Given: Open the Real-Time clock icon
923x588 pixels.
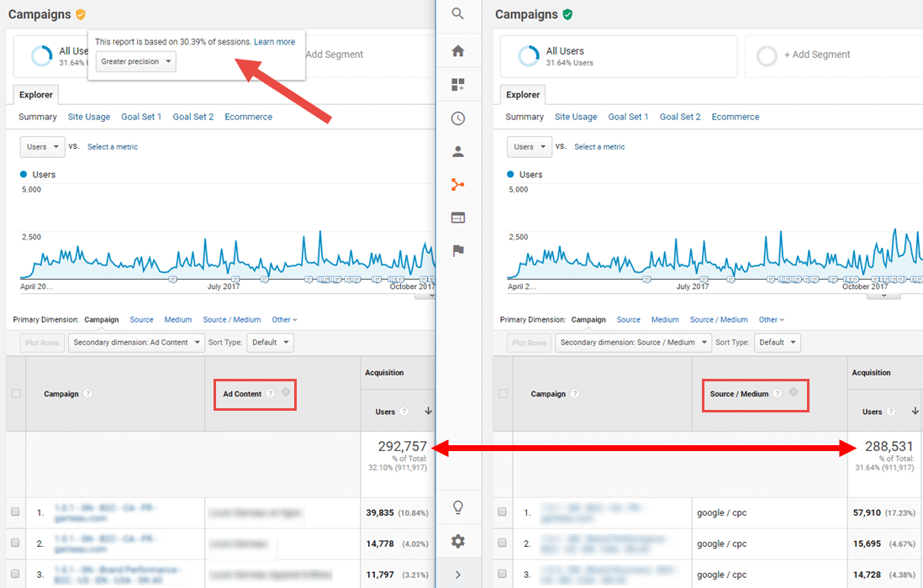Looking at the screenshot, I should [458, 118].
